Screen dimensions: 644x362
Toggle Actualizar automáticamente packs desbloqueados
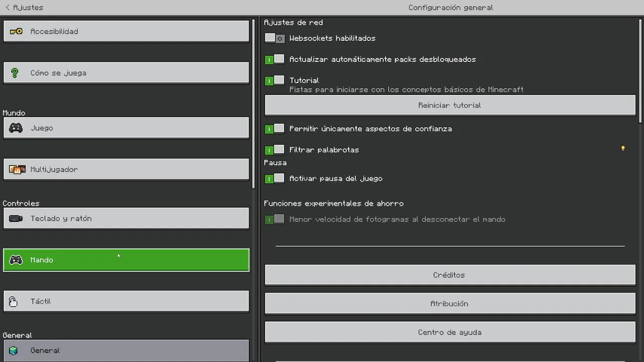click(275, 59)
